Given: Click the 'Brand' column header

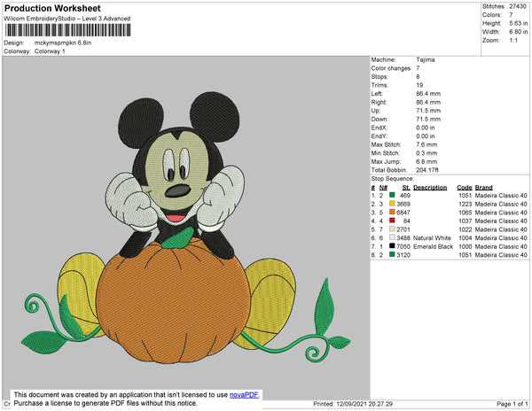Looking at the screenshot, I should (x=483, y=188).
